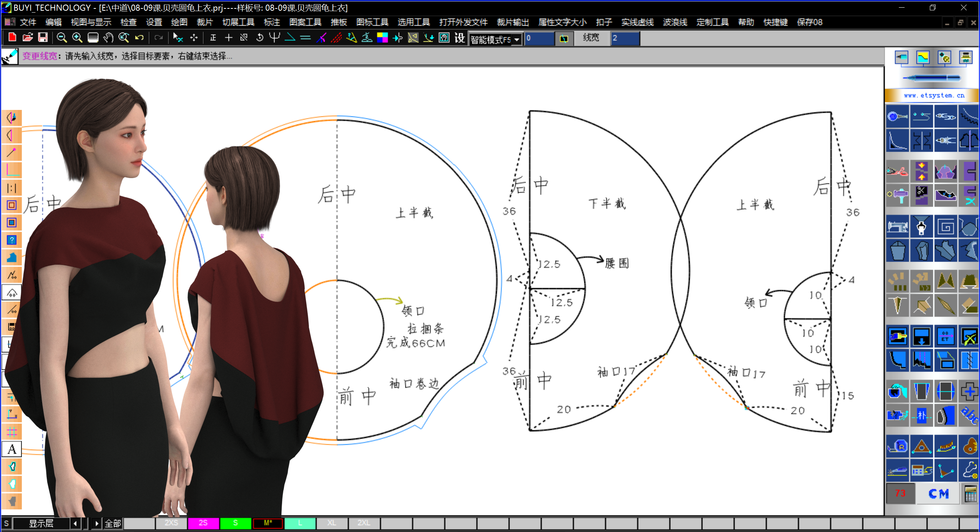Viewport: 980px width, 532px height.
Task: Select the magenta 2S size swatch
Action: pos(203,523)
